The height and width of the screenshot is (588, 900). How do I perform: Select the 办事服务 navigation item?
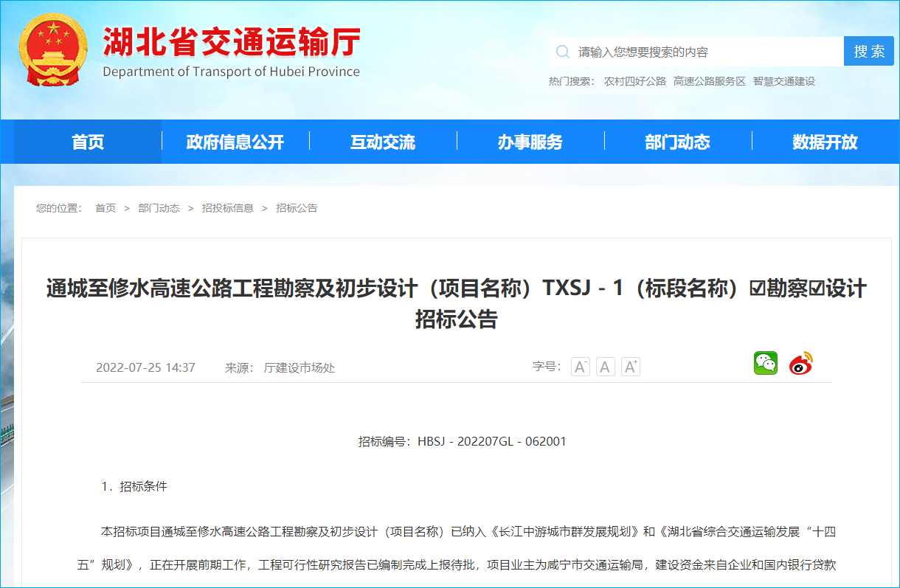[x=530, y=142]
